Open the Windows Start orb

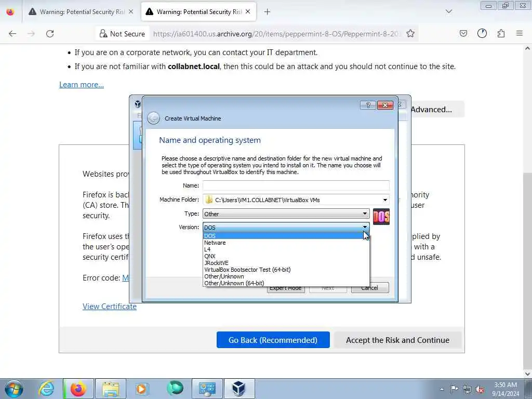pos(14,389)
